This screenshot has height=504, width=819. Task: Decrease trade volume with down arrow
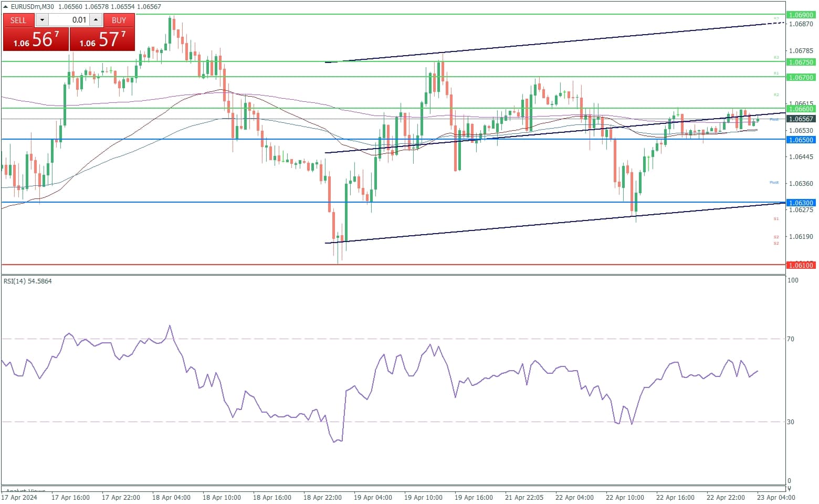[x=43, y=20]
